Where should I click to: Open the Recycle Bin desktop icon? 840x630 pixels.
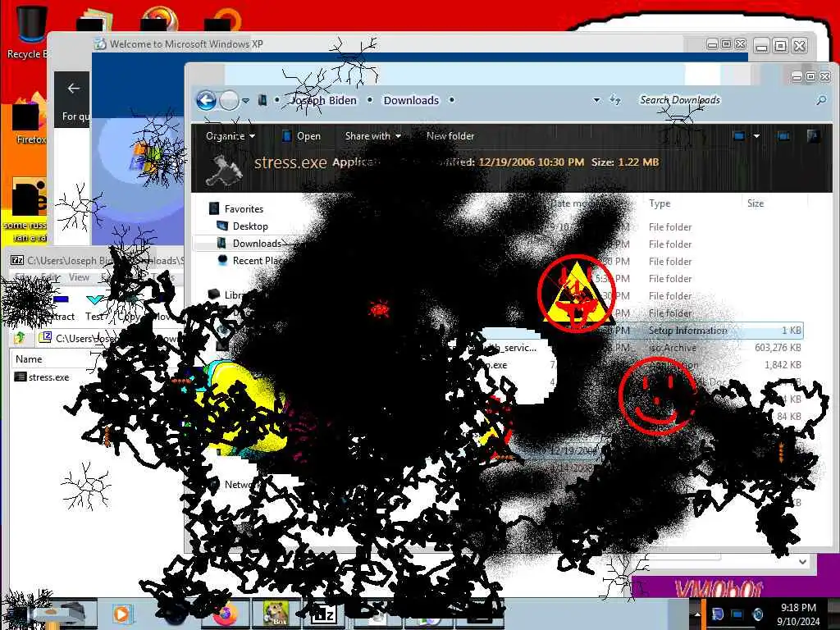tap(32, 31)
